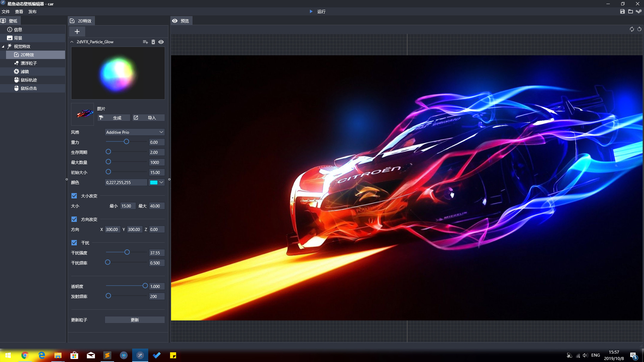Click the cyan color swatch
Viewport: 644px width, 362px height.
click(x=154, y=182)
